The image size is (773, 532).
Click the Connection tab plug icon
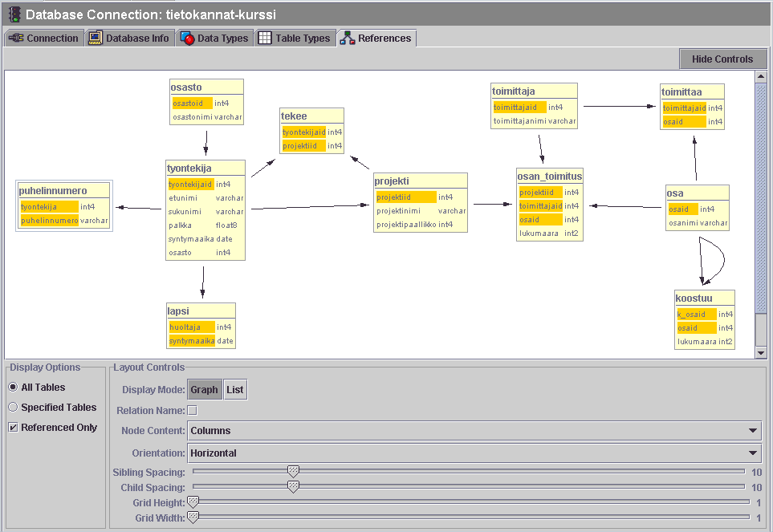pos(16,38)
